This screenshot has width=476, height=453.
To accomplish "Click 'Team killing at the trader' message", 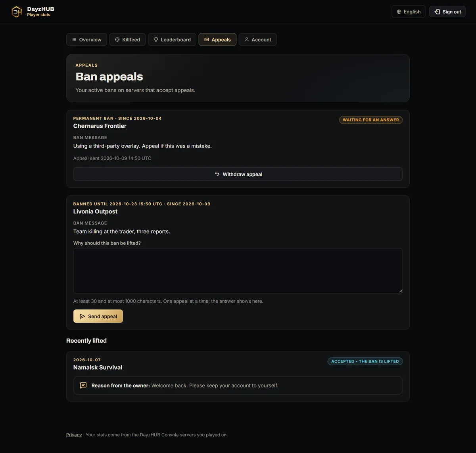I will pyautogui.click(x=121, y=232).
